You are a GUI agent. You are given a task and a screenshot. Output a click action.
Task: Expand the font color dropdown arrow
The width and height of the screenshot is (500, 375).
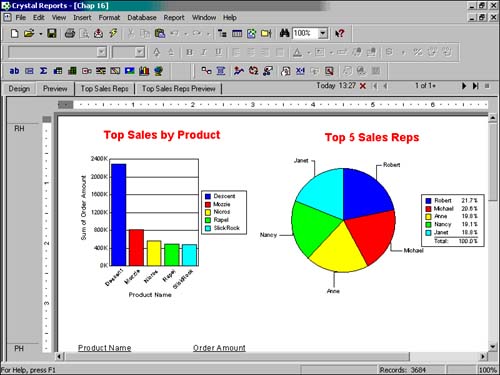309,52
